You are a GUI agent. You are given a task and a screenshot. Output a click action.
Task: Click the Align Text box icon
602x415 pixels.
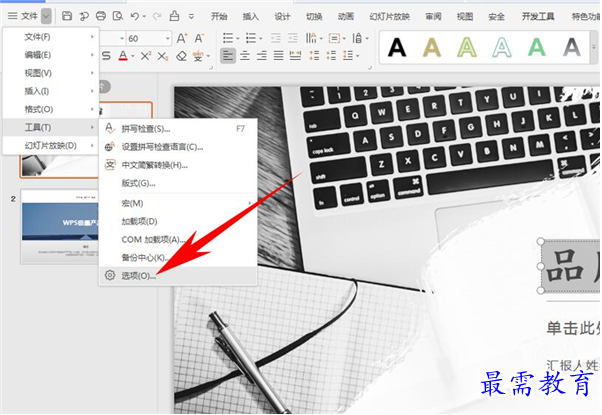coord(334,38)
